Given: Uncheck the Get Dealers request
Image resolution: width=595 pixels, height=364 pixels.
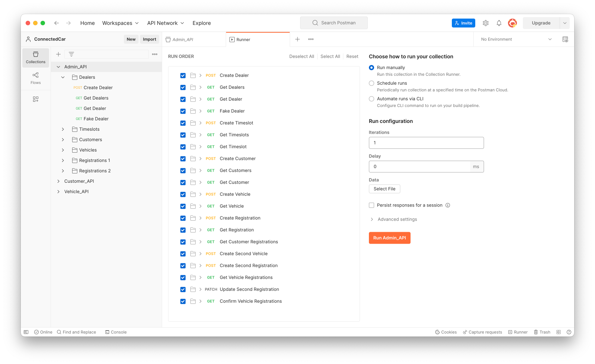Looking at the screenshot, I should pyautogui.click(x=183, y=87).
